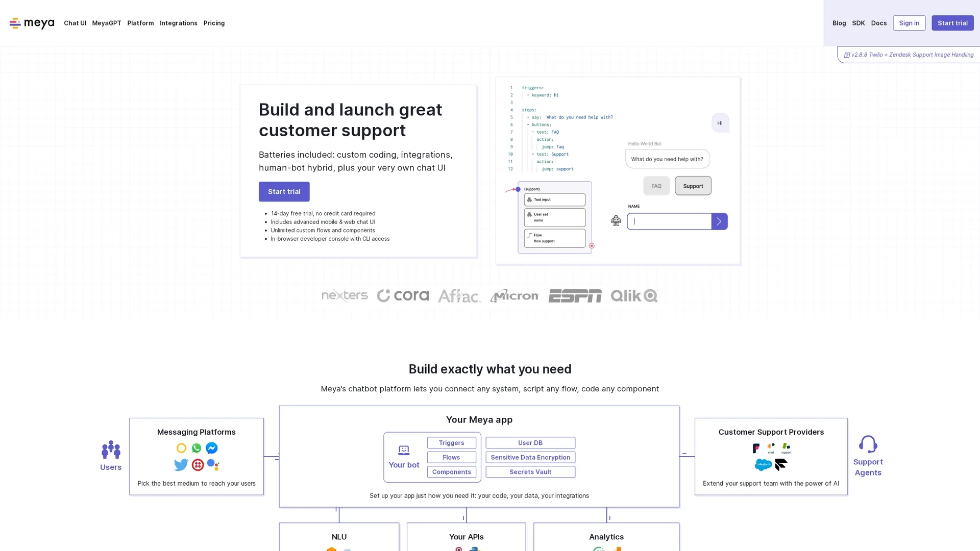Open the Integrations nav item

point(179,23)
